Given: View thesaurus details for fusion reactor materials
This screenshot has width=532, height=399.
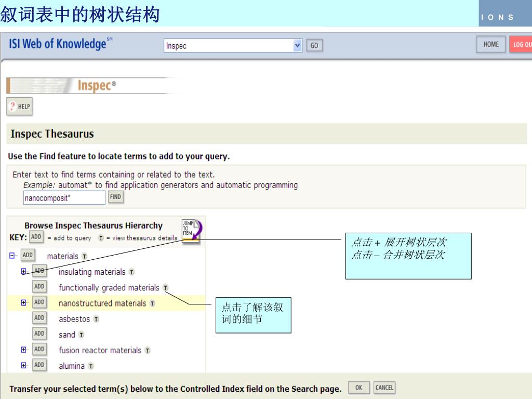Looking at the screenshot, I should tap(147, 350).
